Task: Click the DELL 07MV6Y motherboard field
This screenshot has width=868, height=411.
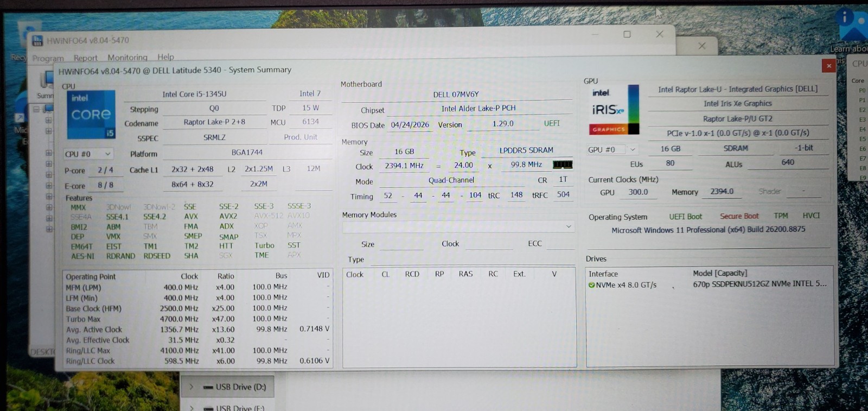Action: [456, 94]
